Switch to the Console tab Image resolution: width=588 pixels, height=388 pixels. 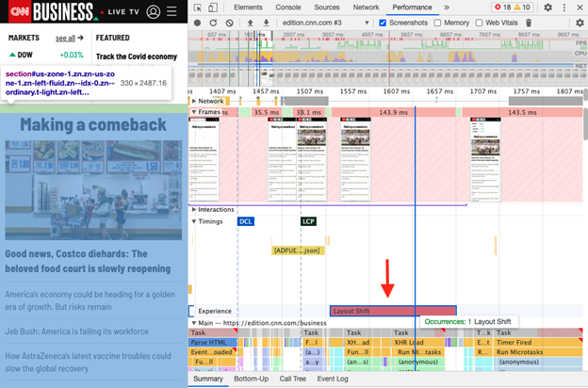coord(288,7)
